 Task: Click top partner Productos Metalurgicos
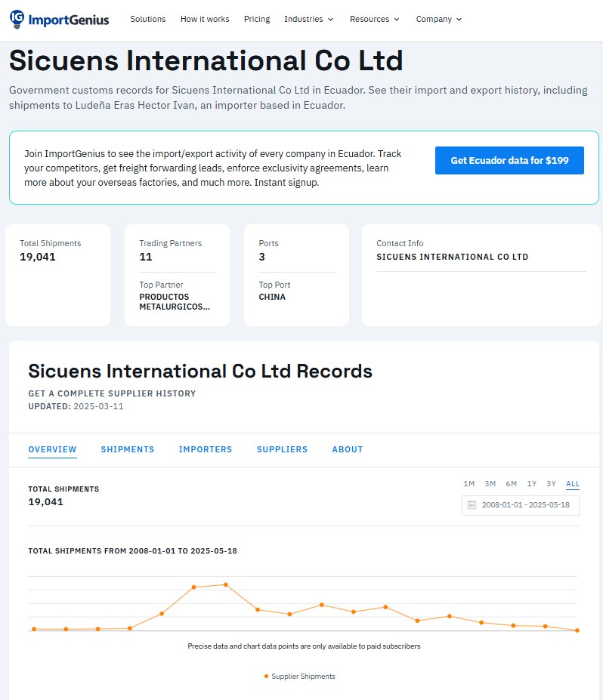[x=175, y=302]
